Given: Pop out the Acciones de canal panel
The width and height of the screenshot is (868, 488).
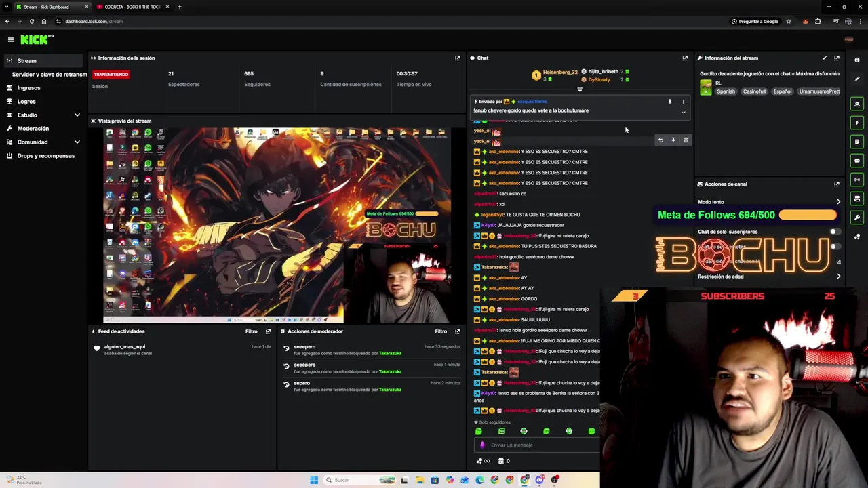Looking at the screenshot, I should [837, 184].
